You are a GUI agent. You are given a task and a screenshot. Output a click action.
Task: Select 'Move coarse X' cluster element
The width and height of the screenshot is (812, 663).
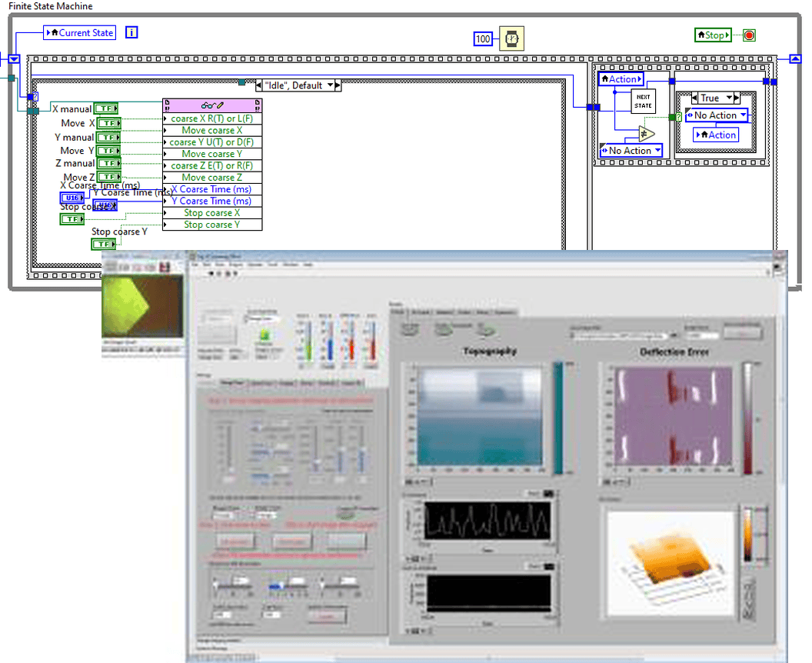[x=212, y=131]
